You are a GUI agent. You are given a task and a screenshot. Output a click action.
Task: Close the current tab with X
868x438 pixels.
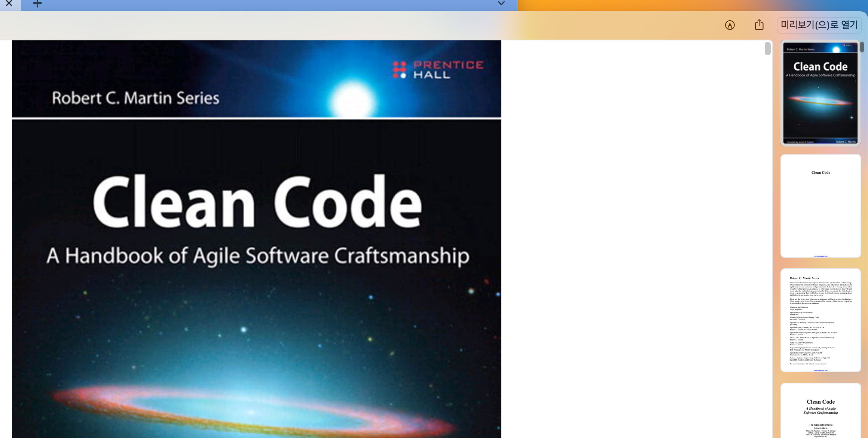point(9,4)
